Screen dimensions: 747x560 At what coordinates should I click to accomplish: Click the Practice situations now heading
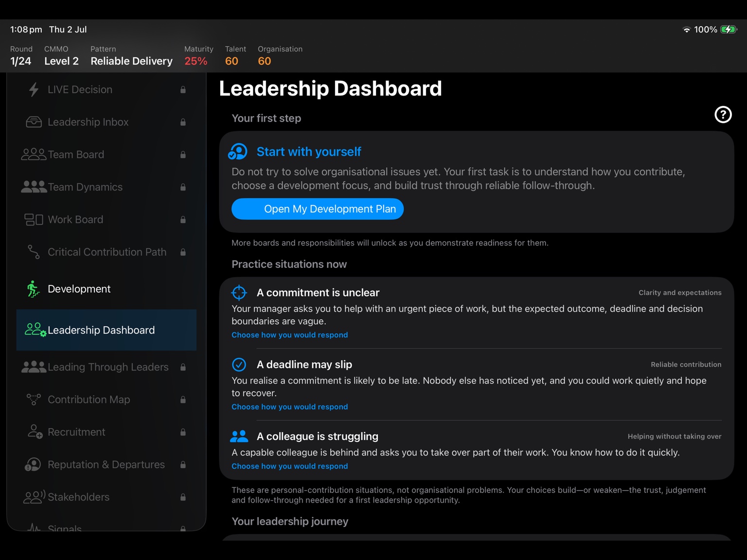click(x=289, y=264)
